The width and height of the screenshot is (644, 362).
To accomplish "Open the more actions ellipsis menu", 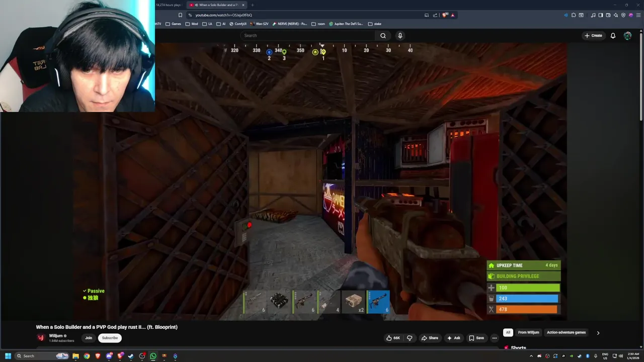I will pos(495,338).
